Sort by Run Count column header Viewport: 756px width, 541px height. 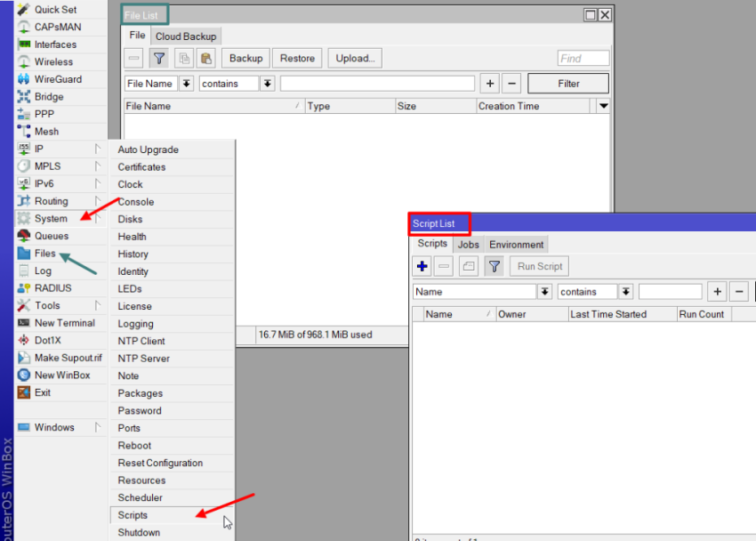pyautogui.click(x=704, y=314)
